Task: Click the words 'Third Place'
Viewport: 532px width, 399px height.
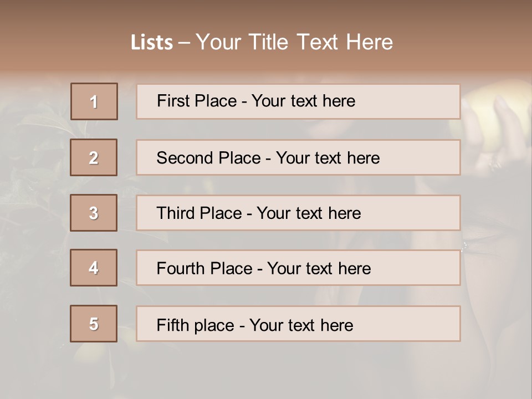Action: (199, 213)
